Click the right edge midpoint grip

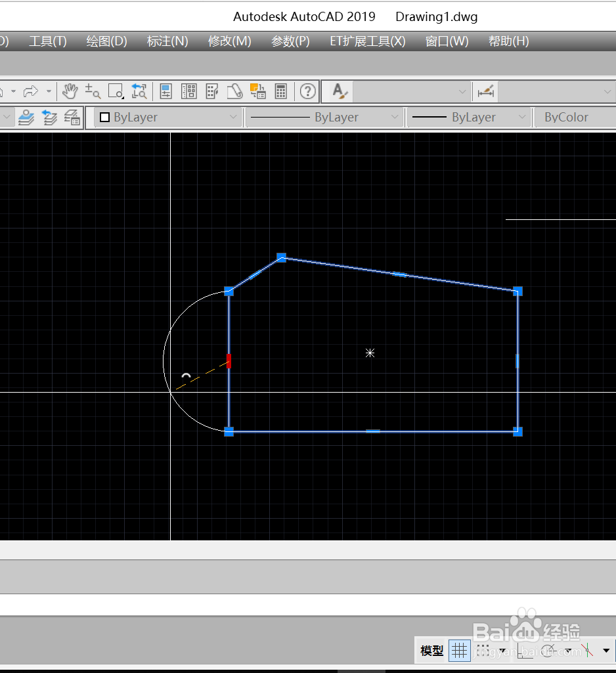coord(517,361)
